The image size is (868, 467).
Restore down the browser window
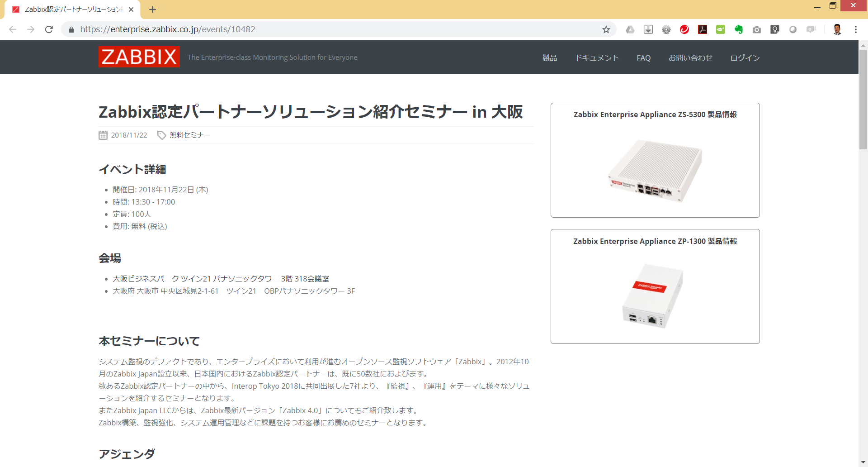tap(833, 6)
